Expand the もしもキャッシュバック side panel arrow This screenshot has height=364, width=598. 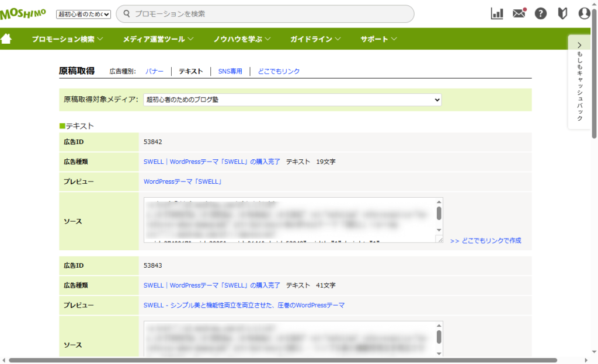coord(579,45)
